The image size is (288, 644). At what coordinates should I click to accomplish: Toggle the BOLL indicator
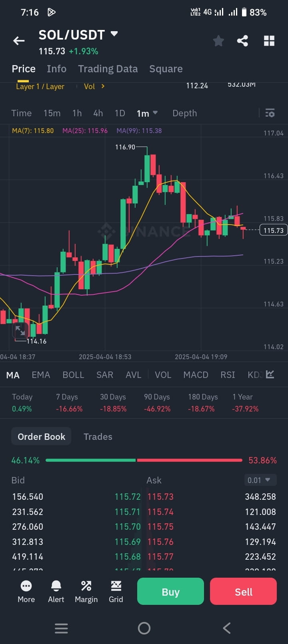[x=73, y=375]
